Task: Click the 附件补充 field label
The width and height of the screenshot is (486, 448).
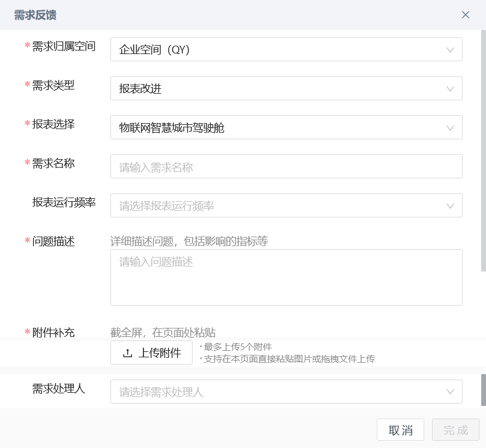Action: [x=53, y=333]
